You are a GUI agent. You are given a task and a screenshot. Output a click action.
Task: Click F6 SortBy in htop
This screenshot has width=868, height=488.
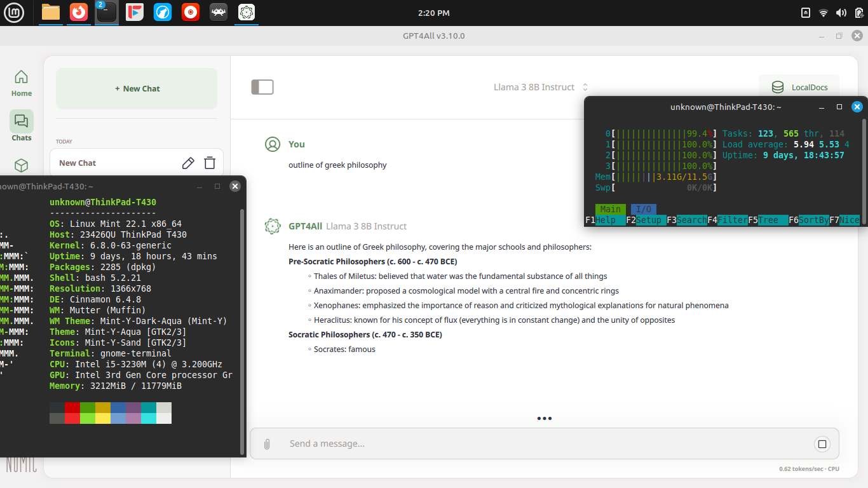809,220
